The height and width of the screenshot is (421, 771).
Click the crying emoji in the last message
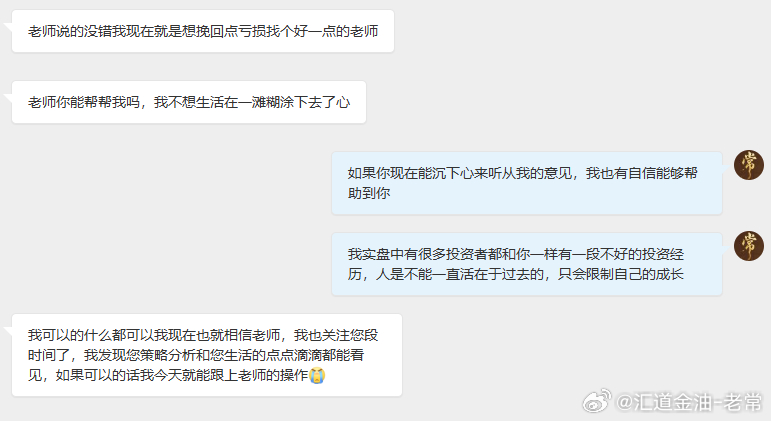317,376
